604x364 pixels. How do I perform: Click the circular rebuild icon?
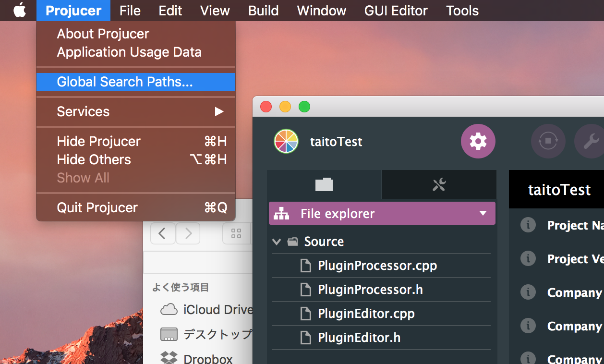tap(548, 141)
